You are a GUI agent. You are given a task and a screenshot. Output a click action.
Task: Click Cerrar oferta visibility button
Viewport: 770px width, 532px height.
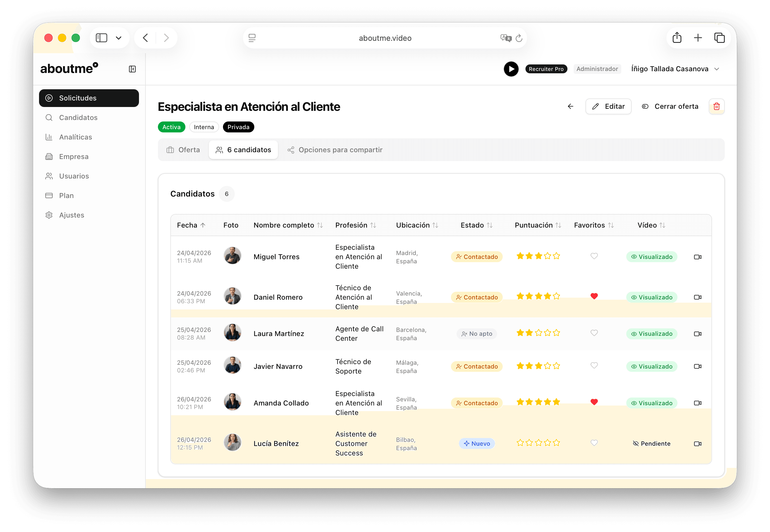pyautogui.click(x=670, y=106)
